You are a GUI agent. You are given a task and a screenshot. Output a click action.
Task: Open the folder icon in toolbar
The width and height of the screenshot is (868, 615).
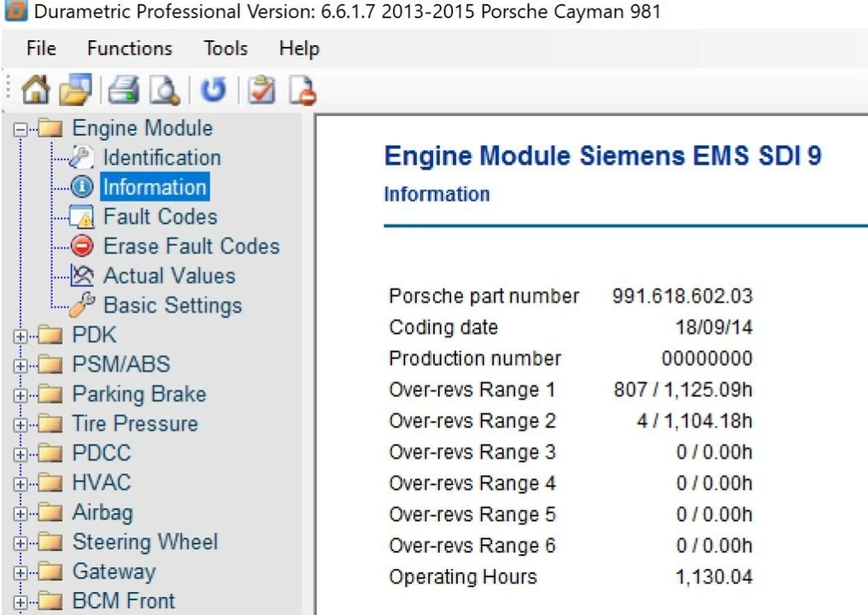tap(75, 89)
